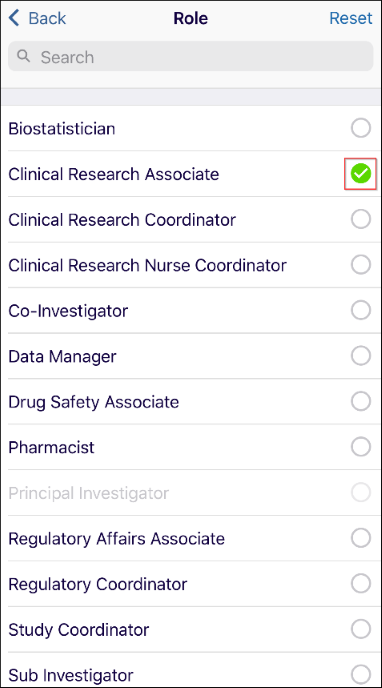Click the Reset link
382x688 pixels.
(351, 18)
